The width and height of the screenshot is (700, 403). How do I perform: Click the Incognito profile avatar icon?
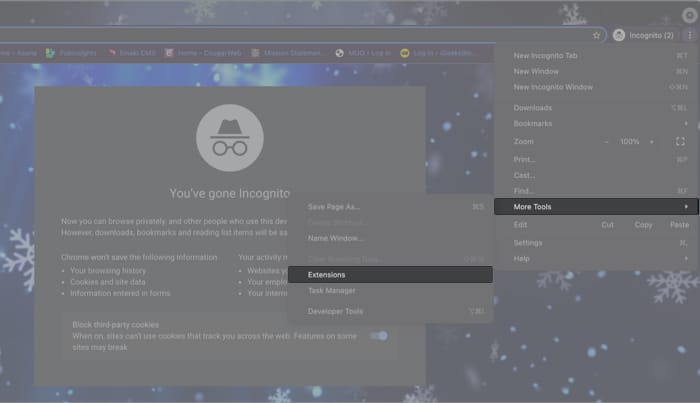coord(619,35)
